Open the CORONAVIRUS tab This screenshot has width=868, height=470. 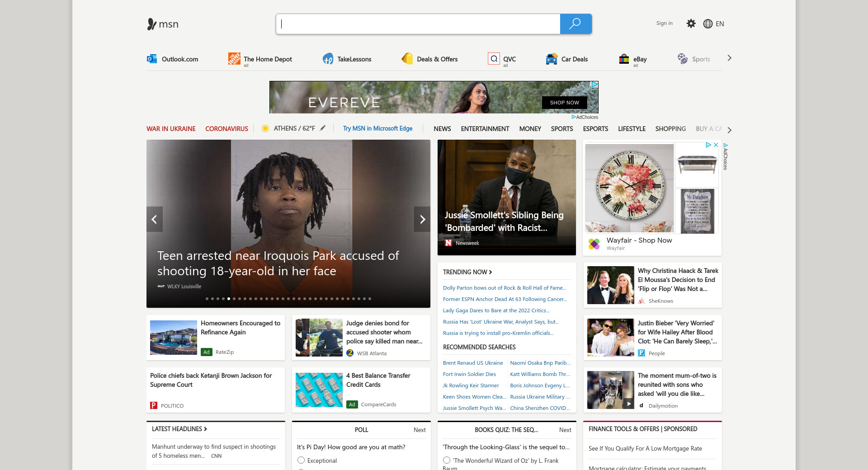tap(226, 129)
